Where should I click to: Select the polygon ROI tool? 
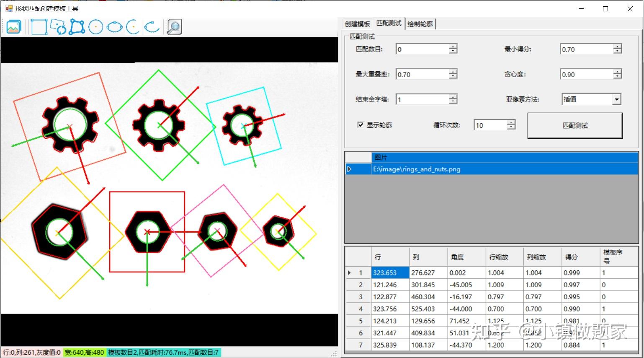pyautogui.click(x=77, y=26)
